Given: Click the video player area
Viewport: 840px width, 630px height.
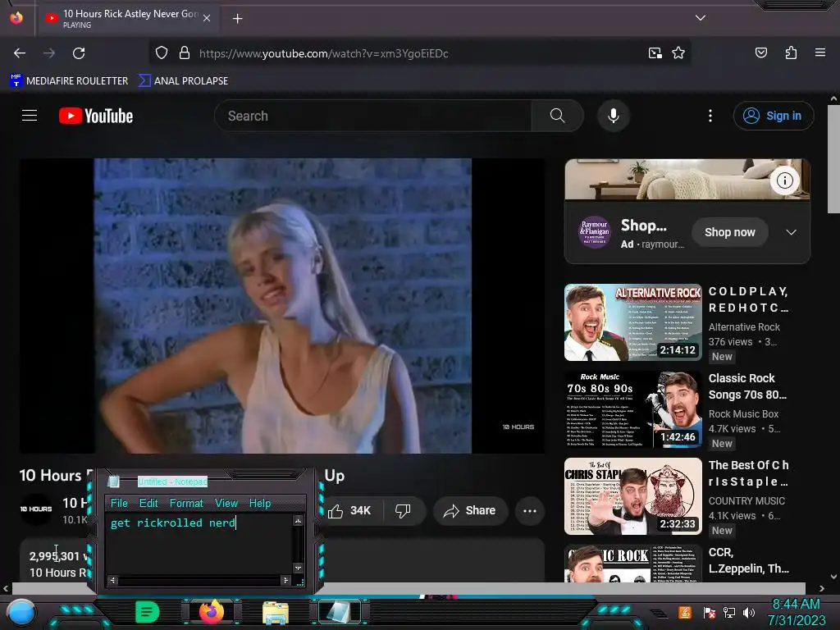Looking at the screenshot, I should (x=282, y=305).
